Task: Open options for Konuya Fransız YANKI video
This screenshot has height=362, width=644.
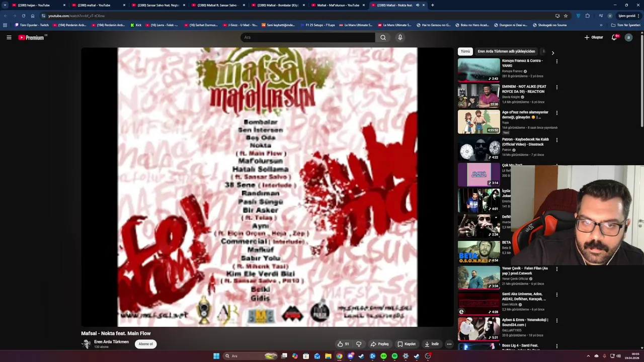Action: (x=556, y=61)
